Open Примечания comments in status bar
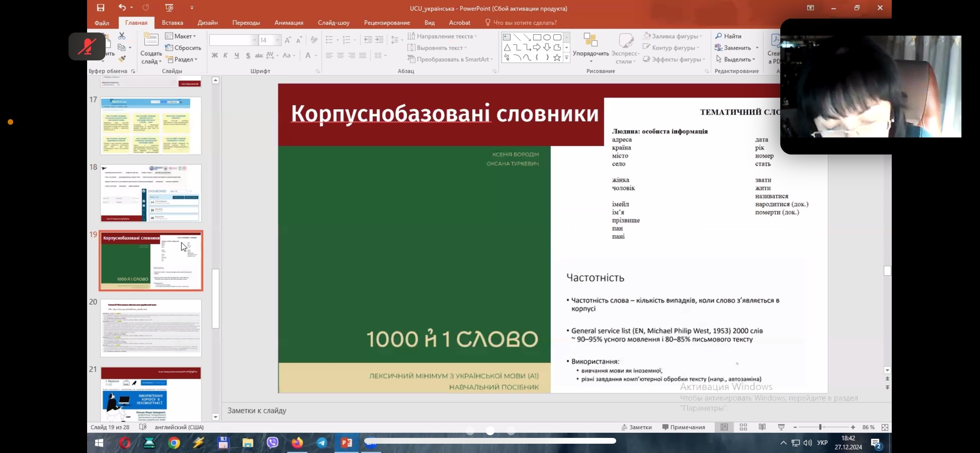This screenshot has height=453, width=980. (684, 427)
